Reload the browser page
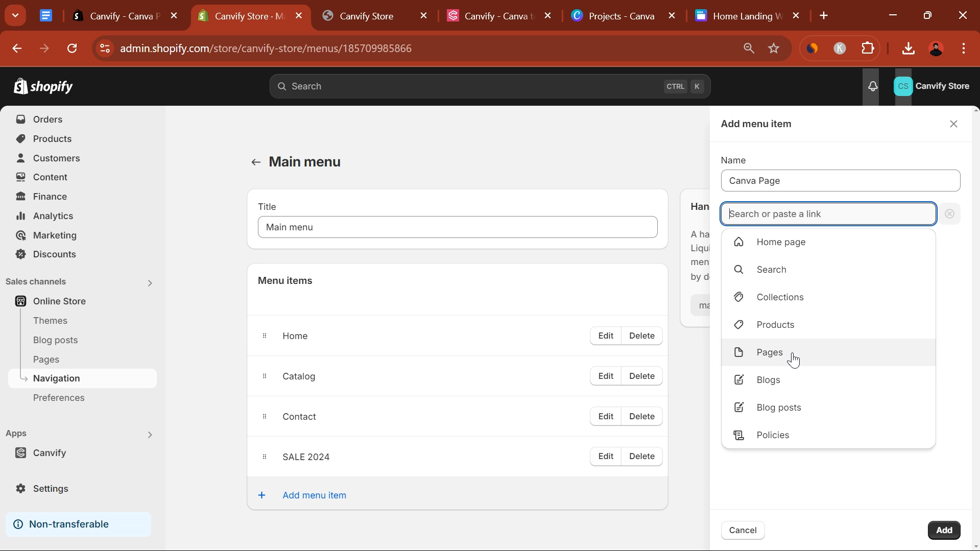 click(x=72, y=49)
